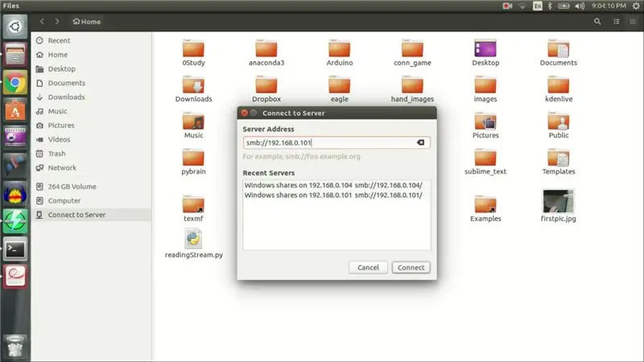Open the system settings gear menu

coord(636,6)
